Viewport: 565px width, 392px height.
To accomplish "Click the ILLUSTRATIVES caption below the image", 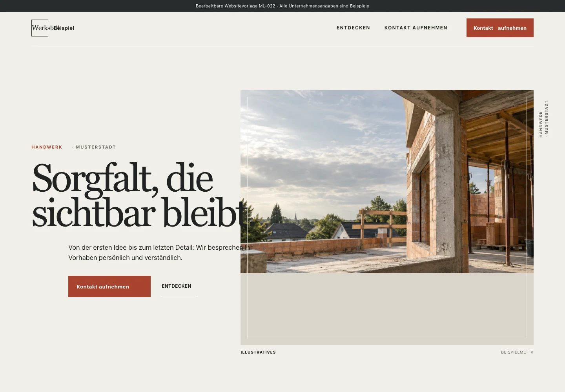I will 258,352.
